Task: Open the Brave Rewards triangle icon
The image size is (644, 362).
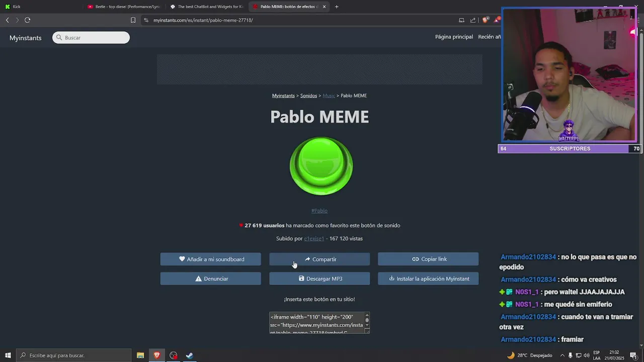Action: (x=497, y=20)
